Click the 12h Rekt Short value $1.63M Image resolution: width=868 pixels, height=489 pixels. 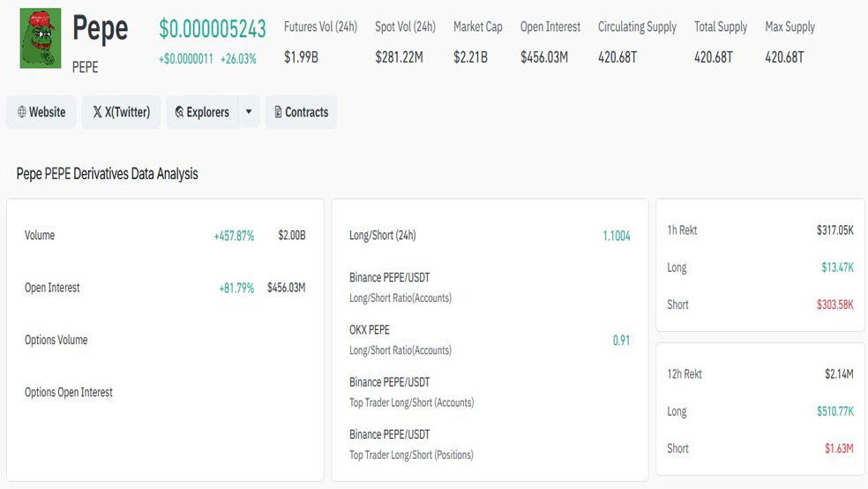click(838, 448)
